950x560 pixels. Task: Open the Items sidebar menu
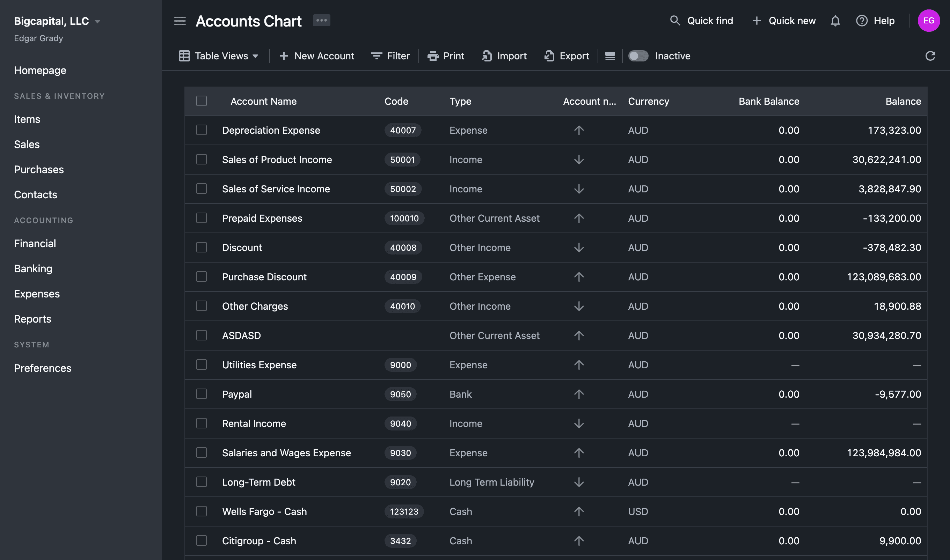click(x=27, y=119)
